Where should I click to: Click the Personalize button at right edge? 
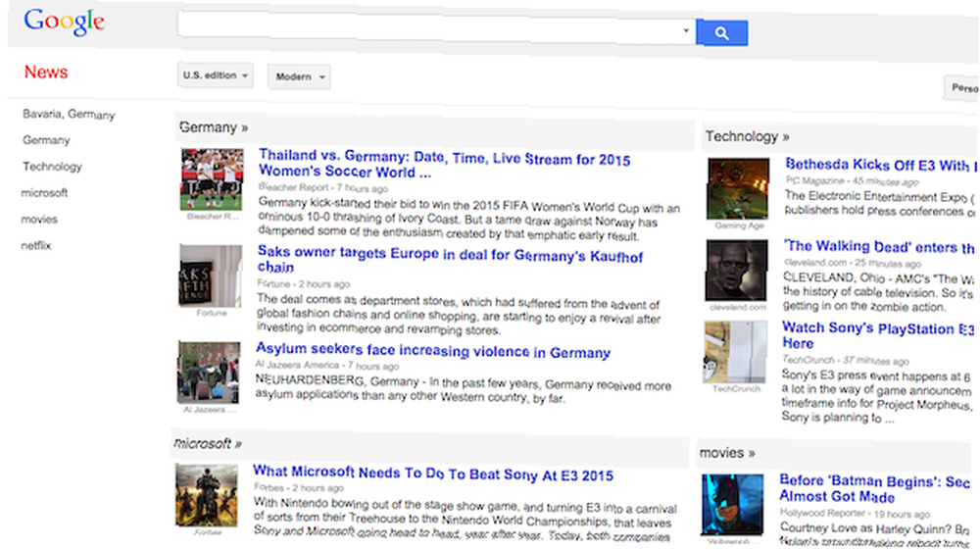tap(961, 88)
